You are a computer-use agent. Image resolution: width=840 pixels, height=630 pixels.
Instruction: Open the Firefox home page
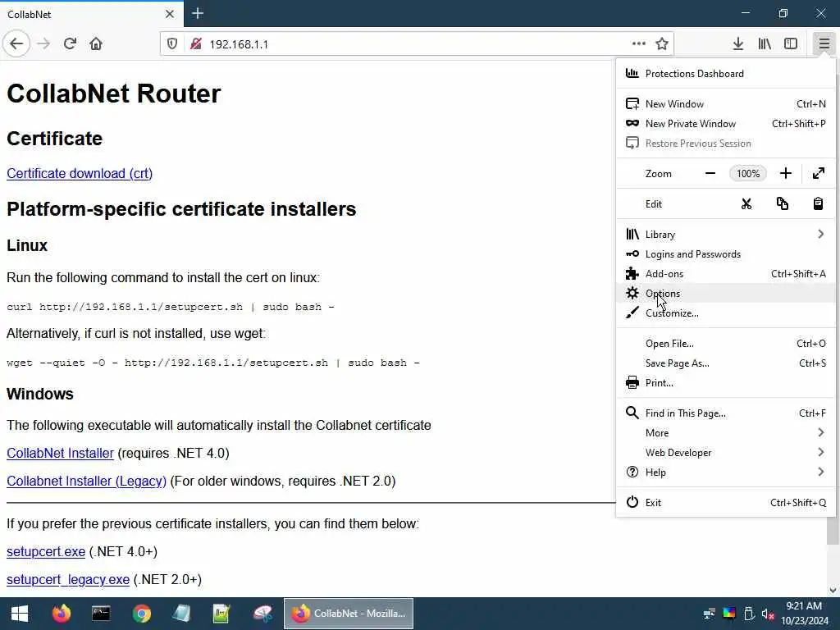pos(96,43)
